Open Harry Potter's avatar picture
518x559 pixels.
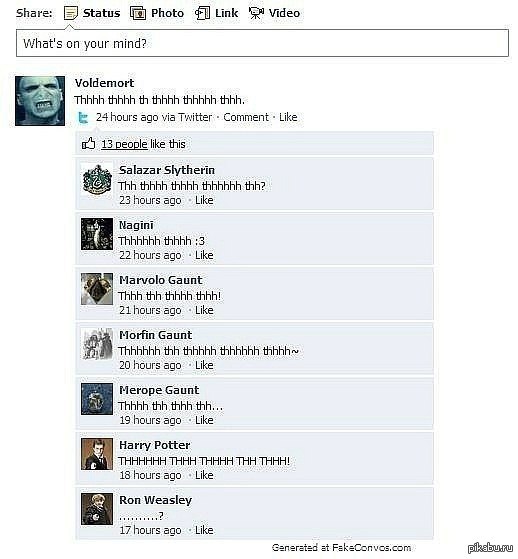point(97,454)
